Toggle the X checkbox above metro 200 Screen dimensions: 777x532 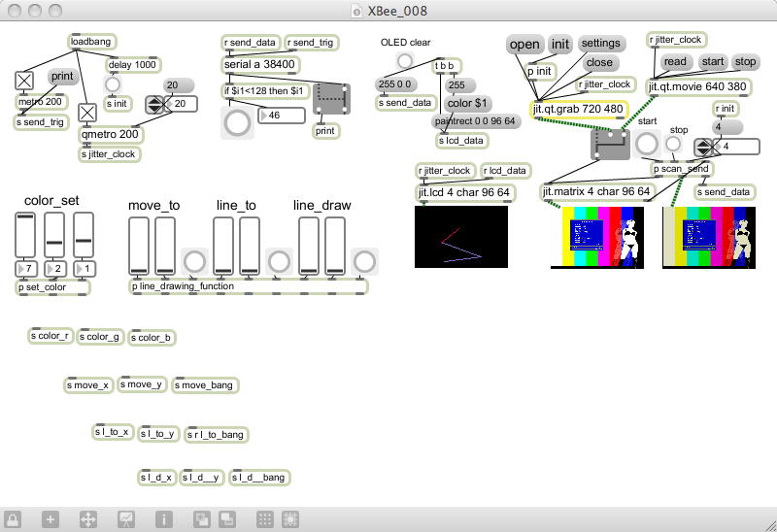24,82
